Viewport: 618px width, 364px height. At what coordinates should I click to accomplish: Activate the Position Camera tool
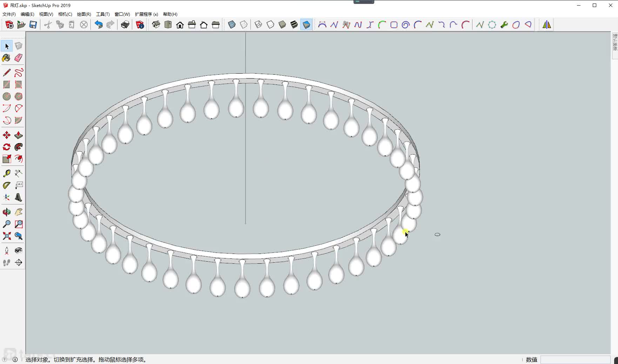7,251
